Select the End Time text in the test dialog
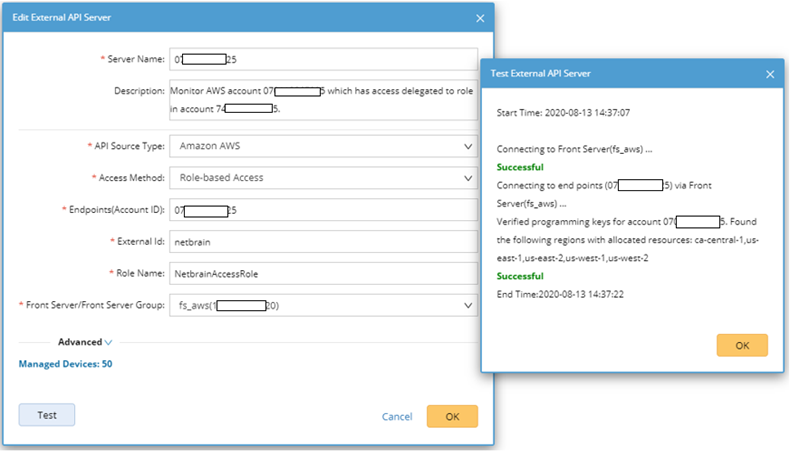 pyautogui.click(x=560, y=294)
